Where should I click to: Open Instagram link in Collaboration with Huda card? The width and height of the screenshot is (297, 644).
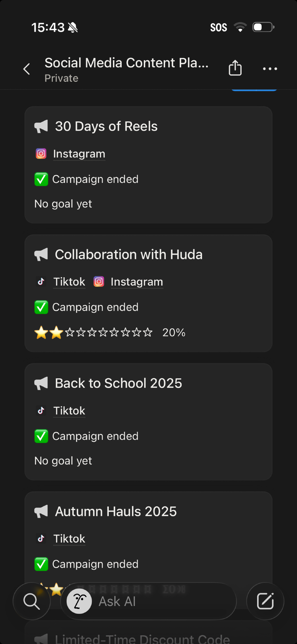pyautogui.click(x=137, y=282)
